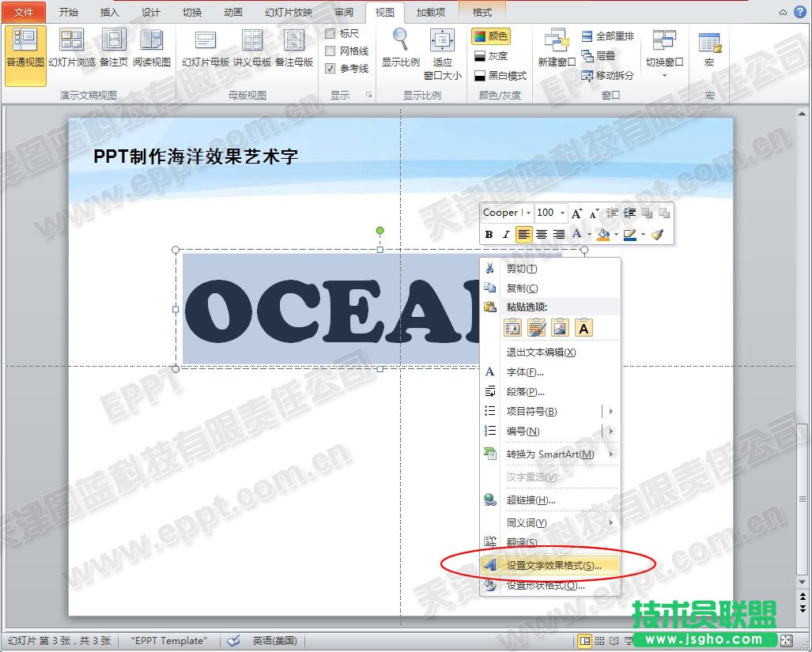
Task: Open the font size dropdown showing 100
Action: (x=562, y=212)
